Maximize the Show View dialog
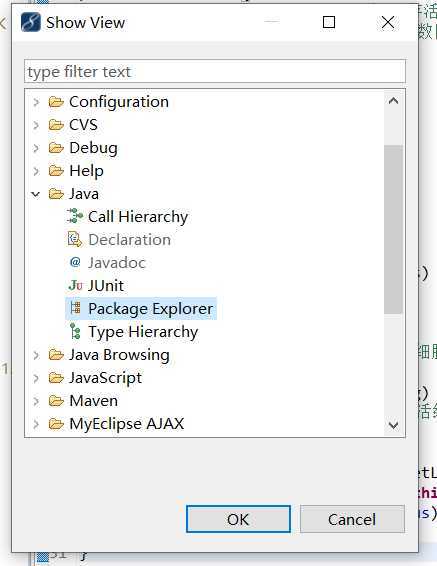This screenshot has width=437, height=566. 329,22
